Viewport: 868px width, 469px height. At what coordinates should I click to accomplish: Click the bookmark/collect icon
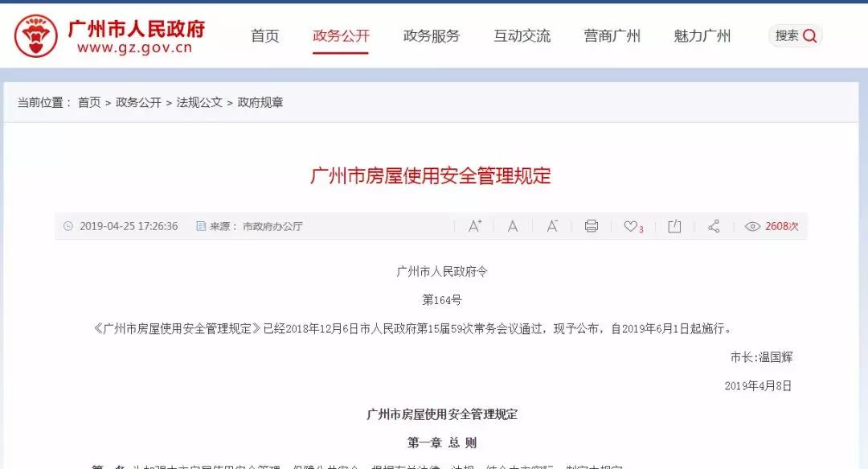(674, 226)
